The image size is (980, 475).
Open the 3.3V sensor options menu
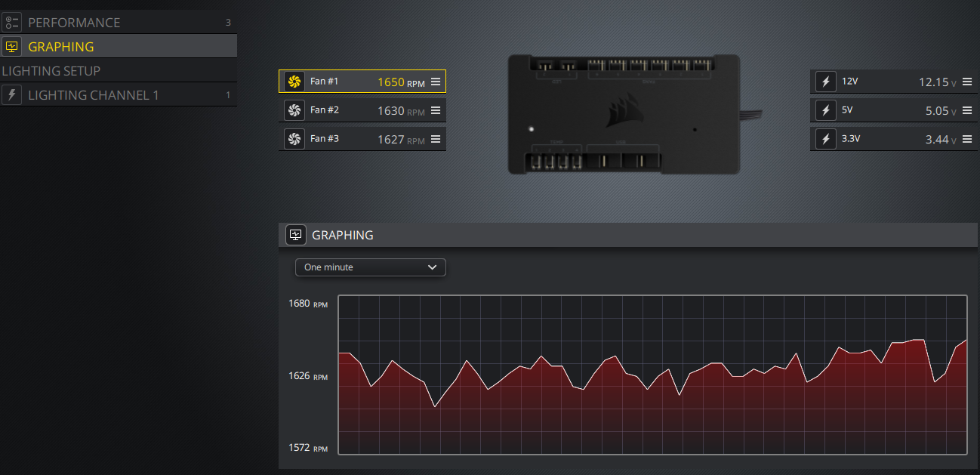pyautogui.click(x=967, y=138)
